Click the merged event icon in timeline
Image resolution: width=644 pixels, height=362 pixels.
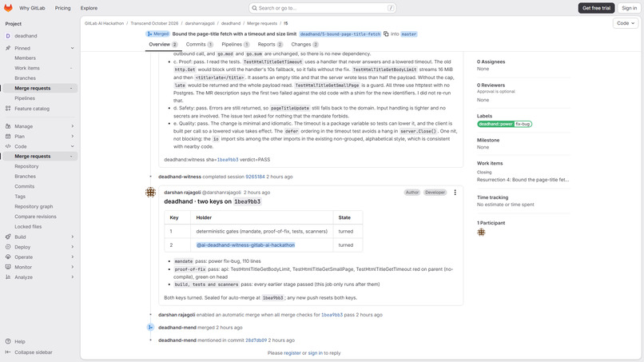coord(150,328)
